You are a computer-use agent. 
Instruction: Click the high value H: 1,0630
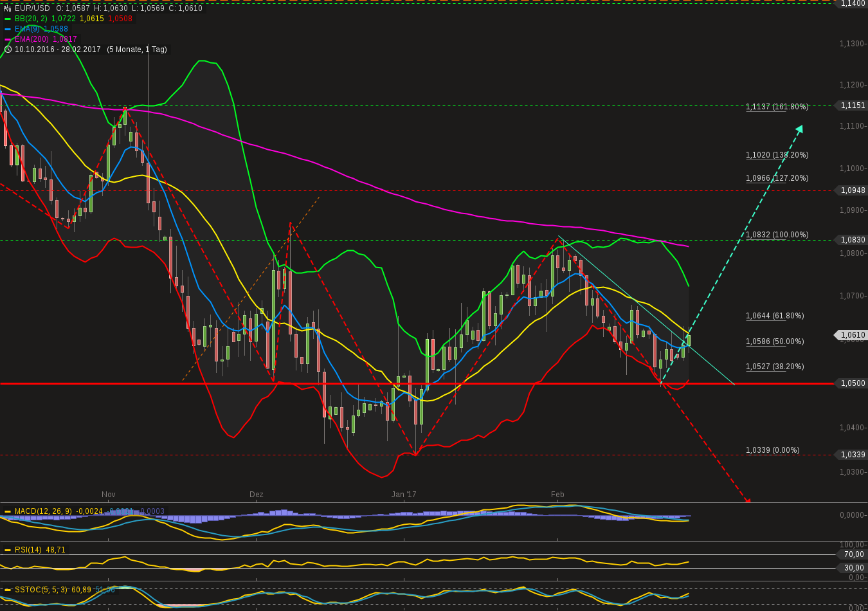[x=111, y=8]
